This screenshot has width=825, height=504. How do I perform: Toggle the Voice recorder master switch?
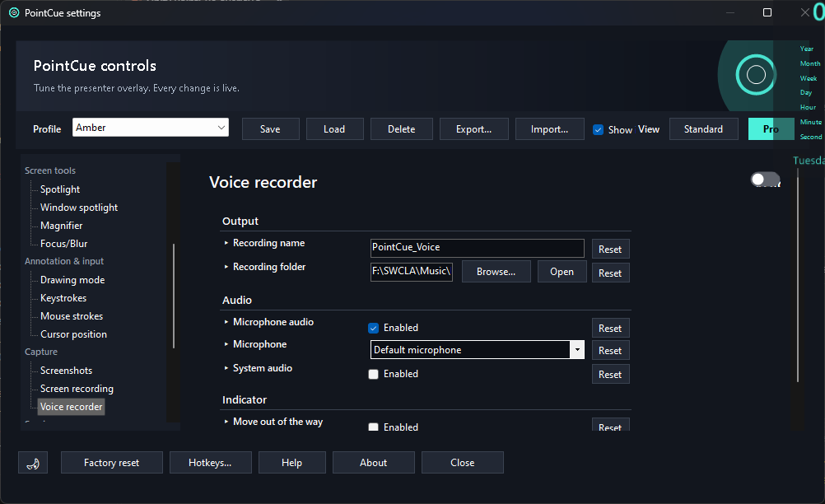[x=765, y=180]
